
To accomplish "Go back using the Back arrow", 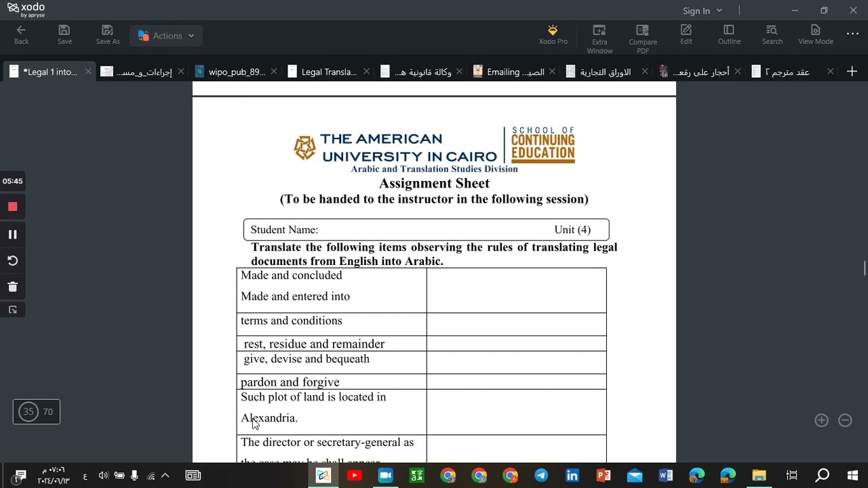I will [21, 35].
